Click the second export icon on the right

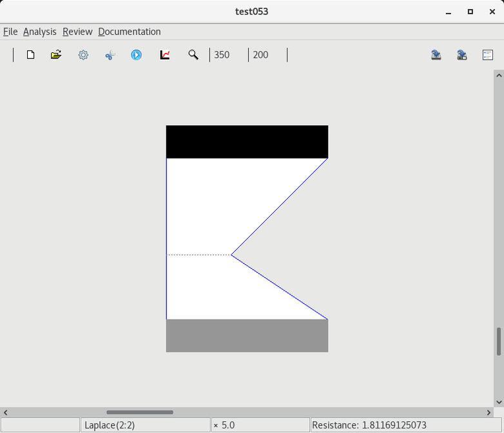462,55
